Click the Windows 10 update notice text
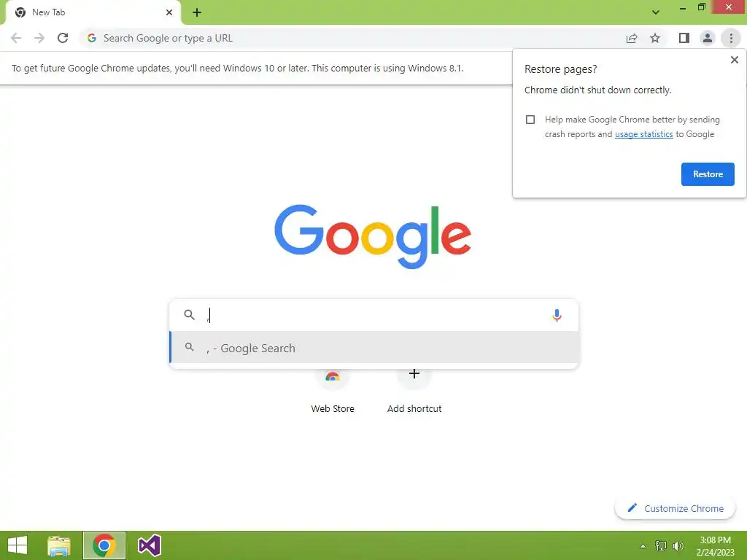This screenshot has height=560, width=747. click(x=237, y=68)
